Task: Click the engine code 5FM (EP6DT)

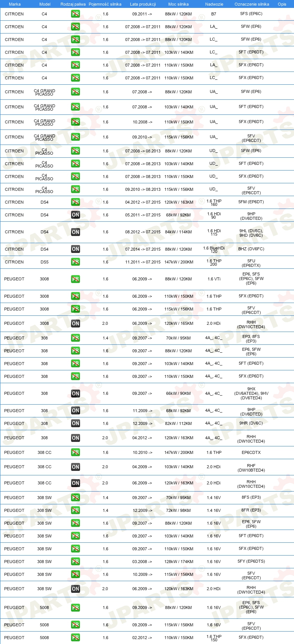Action: tap(251, 202)
